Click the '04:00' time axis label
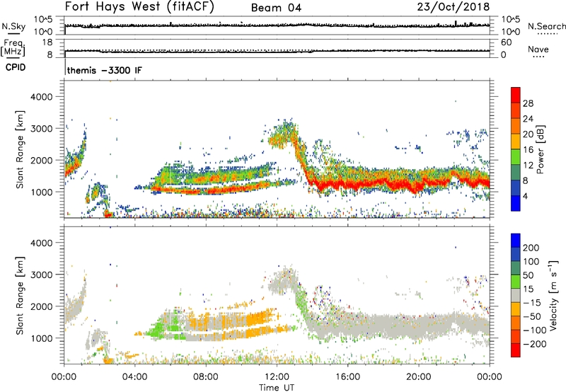566x392 pixels. coord(135,377)
